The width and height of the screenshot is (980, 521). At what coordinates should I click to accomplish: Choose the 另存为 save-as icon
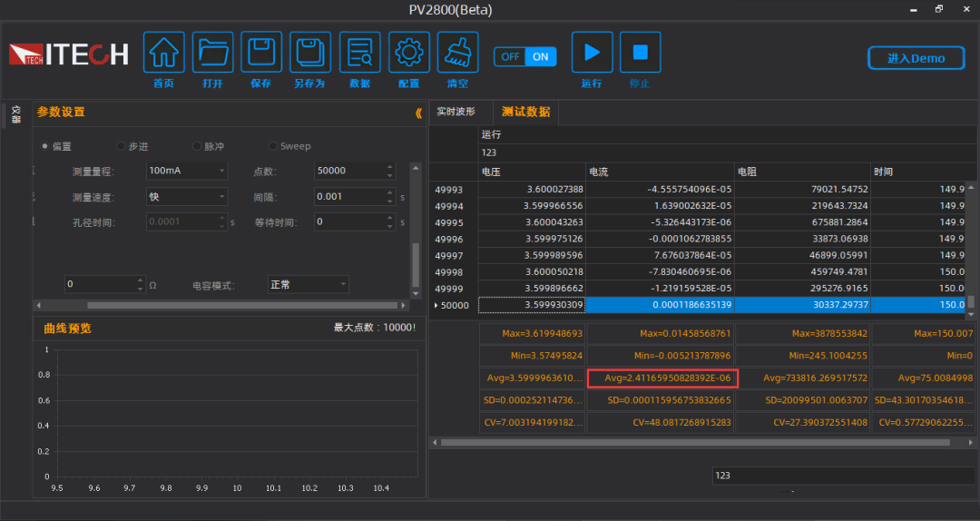coord(310,52)
